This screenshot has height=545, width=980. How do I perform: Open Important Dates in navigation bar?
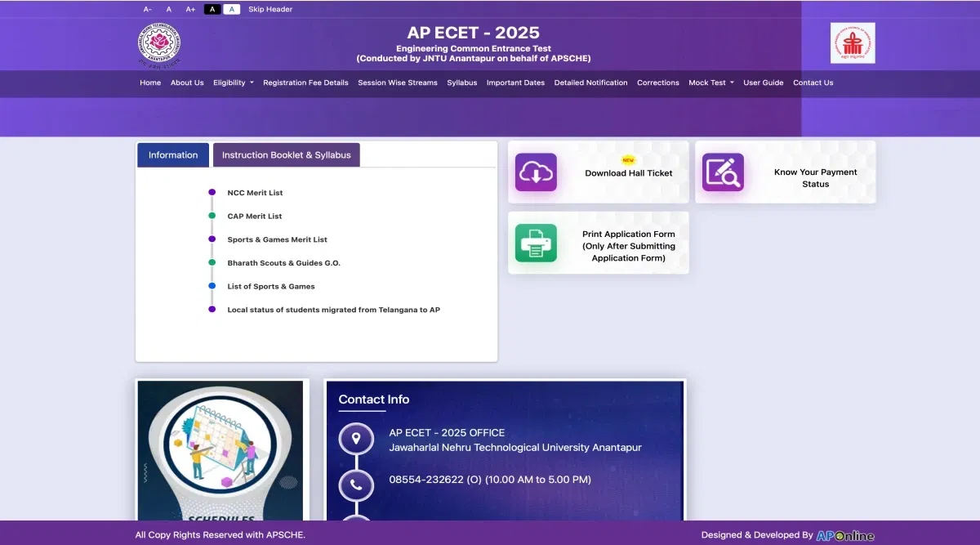pos(515,83)
